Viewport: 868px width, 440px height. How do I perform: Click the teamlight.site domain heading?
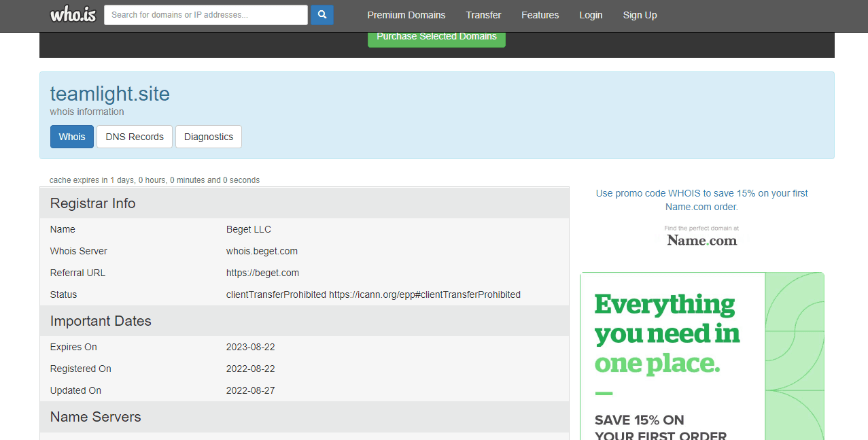[110, 94]
